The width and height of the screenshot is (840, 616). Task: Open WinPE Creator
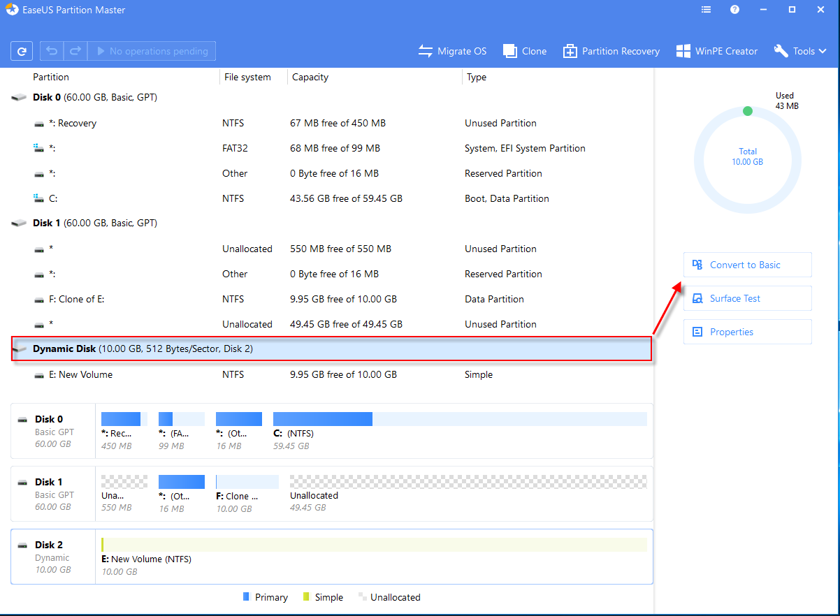(717, 51)
